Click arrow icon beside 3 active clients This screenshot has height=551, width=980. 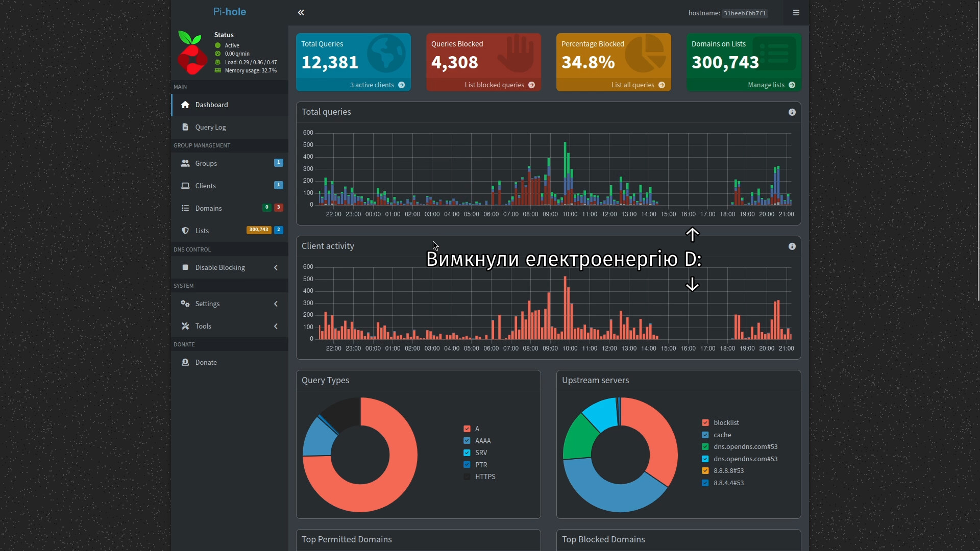[x=401, y=85]
